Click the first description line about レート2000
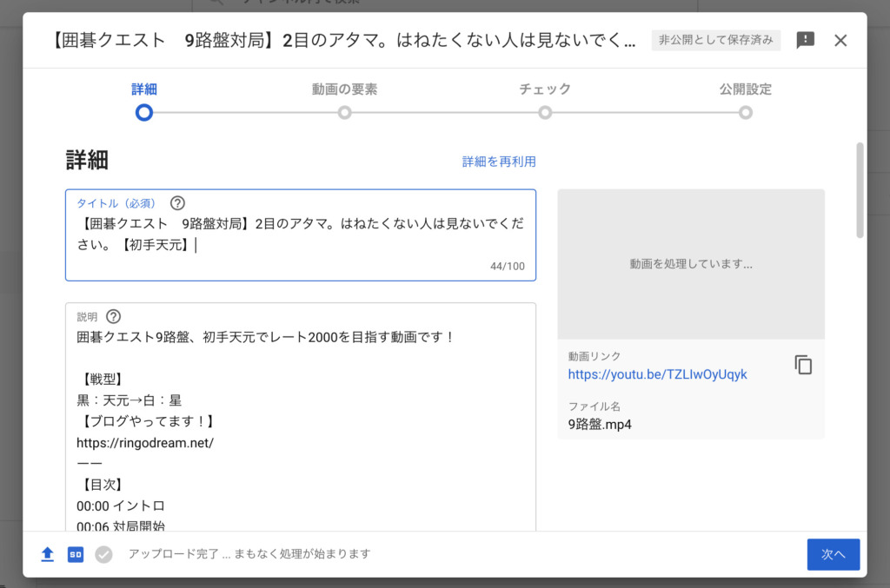The height and width of the screenshot is (588, 890). pyautogui.click(x=265, y=337)
